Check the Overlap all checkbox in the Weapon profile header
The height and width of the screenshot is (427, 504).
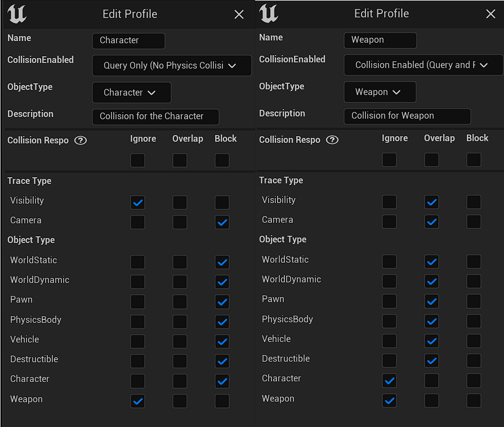[431, 160]
